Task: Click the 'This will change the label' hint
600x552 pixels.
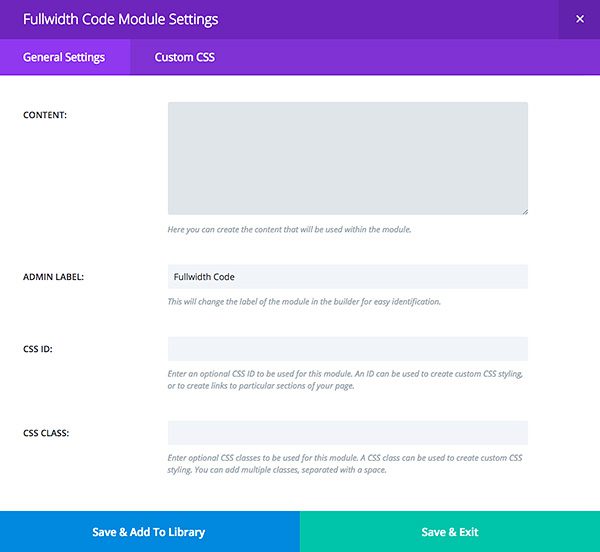Action: point(304,302)
